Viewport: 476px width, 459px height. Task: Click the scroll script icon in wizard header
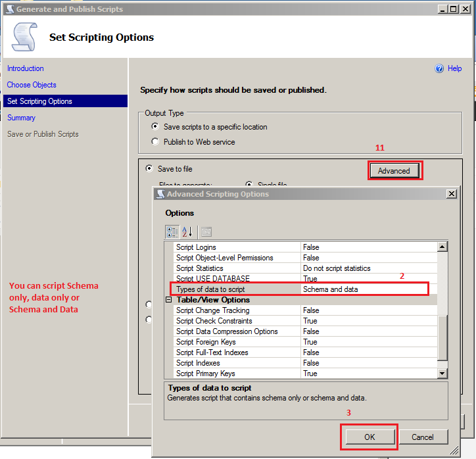(x=24, y=37)
